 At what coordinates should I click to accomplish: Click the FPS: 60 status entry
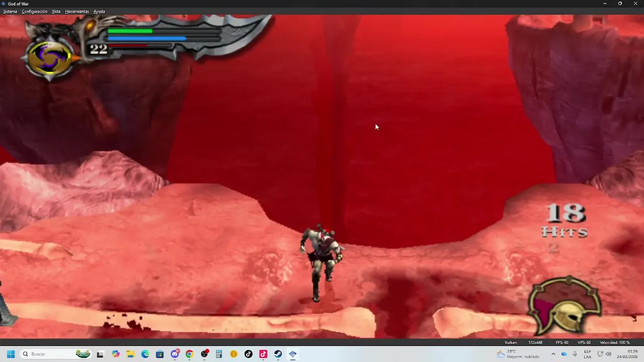click(562, 342)
